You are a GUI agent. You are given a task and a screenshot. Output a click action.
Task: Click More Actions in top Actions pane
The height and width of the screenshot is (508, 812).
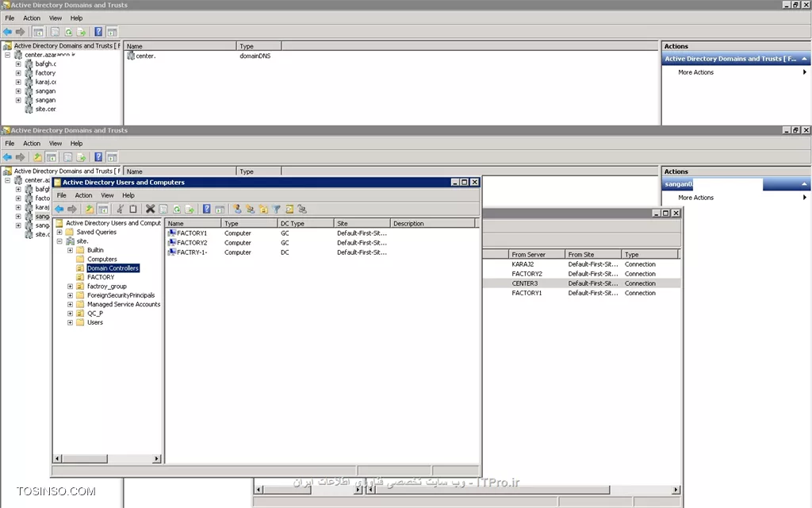tap(695, 72)
